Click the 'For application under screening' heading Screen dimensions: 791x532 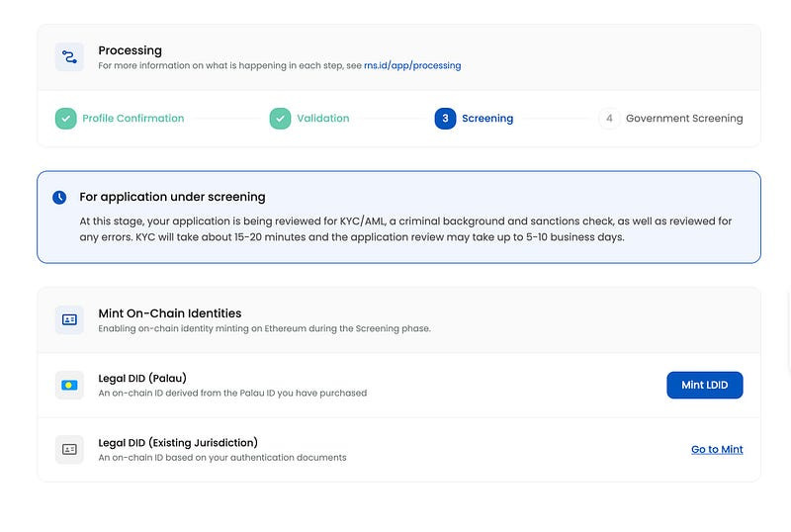(172, 197)
